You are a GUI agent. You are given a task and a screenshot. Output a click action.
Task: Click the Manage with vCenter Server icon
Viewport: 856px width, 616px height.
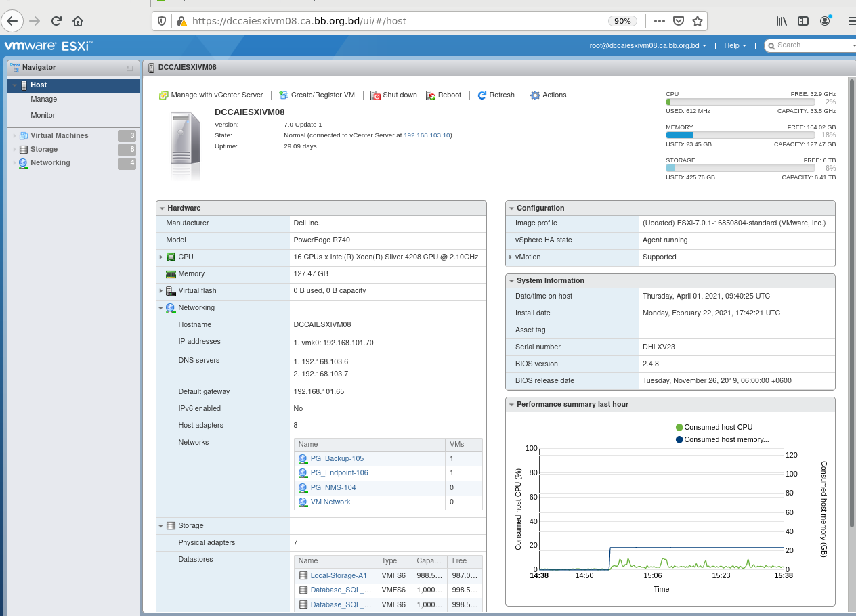pos(163,95)
